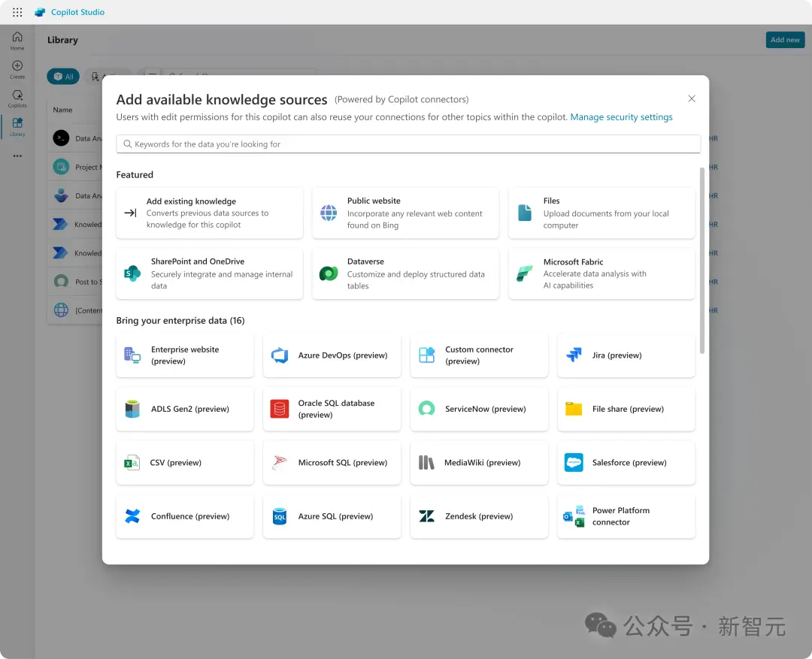Click the globe icon row in Library list
812x659 pixels.
tap(61, 310)
